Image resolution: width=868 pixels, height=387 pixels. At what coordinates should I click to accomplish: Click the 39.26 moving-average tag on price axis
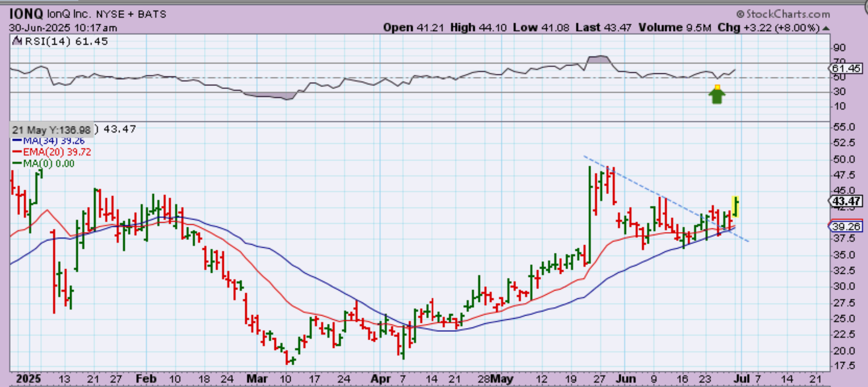(x=846, y=226)
